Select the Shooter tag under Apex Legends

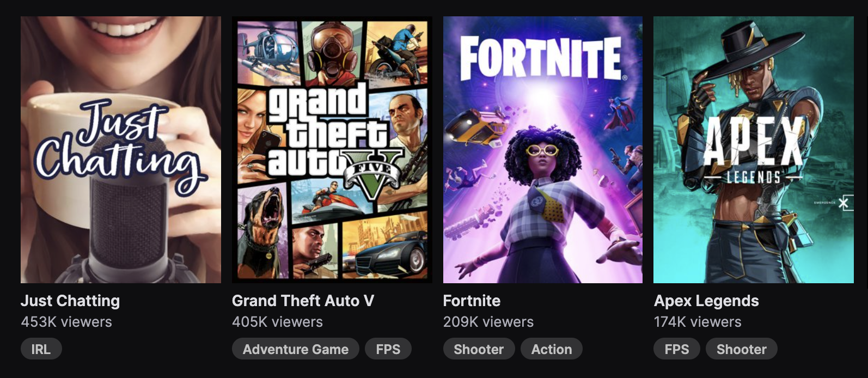coord(741,349)
